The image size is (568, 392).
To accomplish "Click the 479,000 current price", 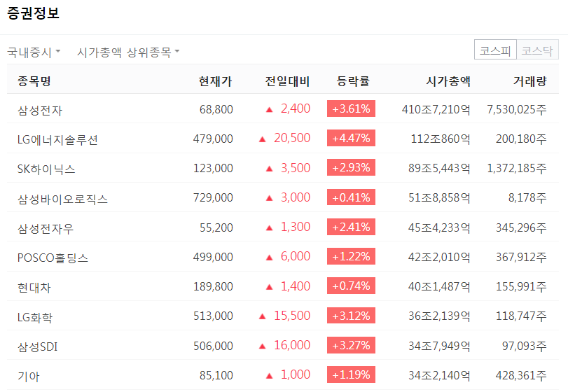I will [213, 139].
